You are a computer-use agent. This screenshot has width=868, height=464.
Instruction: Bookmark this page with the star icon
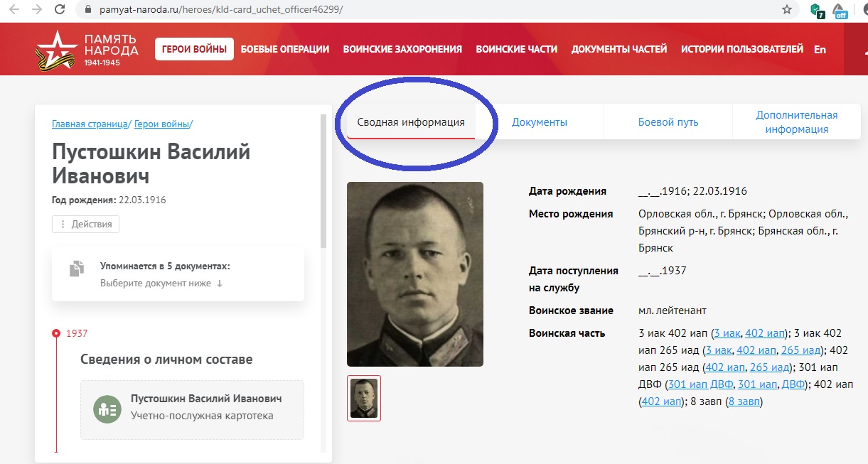(x=786, y=10)
